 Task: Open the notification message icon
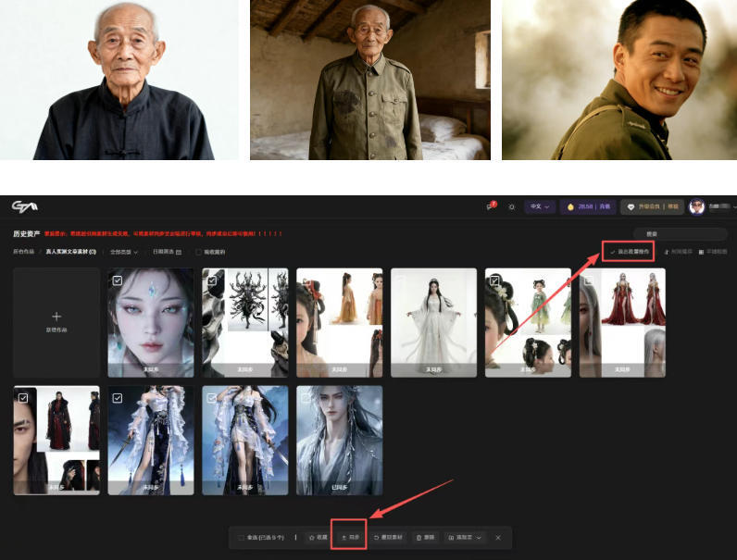point(492,206)
